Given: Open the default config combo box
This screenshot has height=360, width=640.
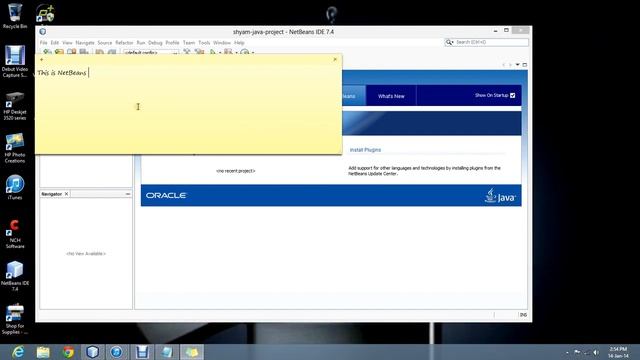Looking at the screenshot, I should coord(151,52).
